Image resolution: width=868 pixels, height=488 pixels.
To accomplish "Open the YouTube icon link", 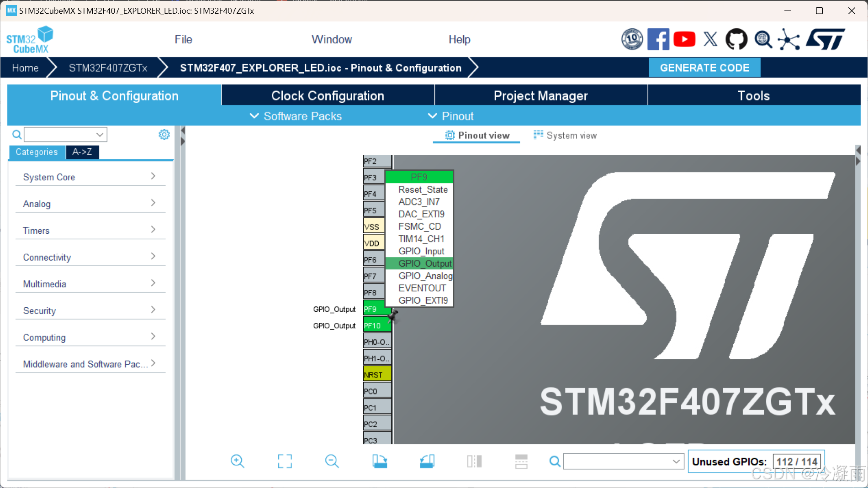I will tap(684, 39).
